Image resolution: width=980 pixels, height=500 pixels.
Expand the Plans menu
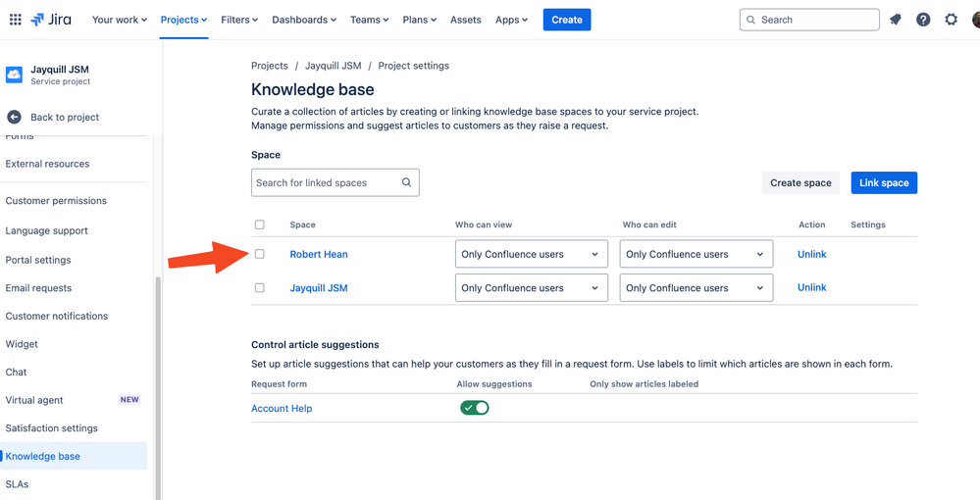[420, 20]
